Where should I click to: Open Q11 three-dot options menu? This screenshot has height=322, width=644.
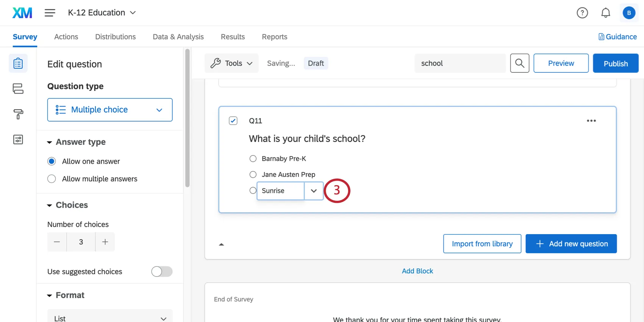pyautogui.click(x=591, y=121)
